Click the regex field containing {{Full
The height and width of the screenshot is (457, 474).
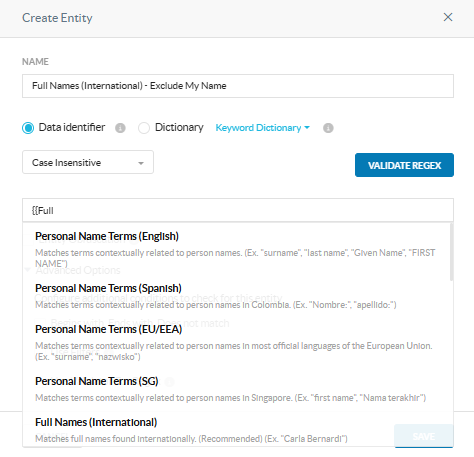pos(238,210)
